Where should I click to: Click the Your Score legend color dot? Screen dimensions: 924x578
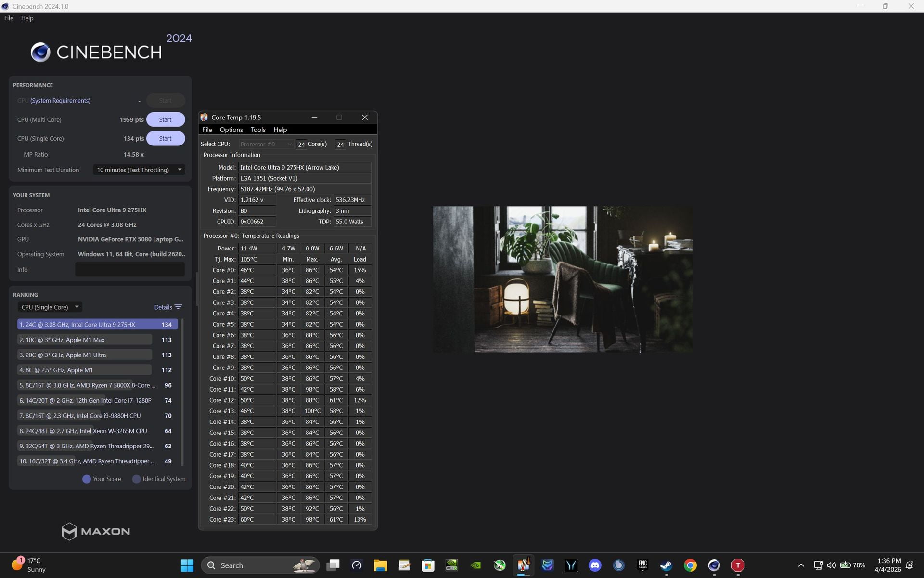tap(87, 479)
